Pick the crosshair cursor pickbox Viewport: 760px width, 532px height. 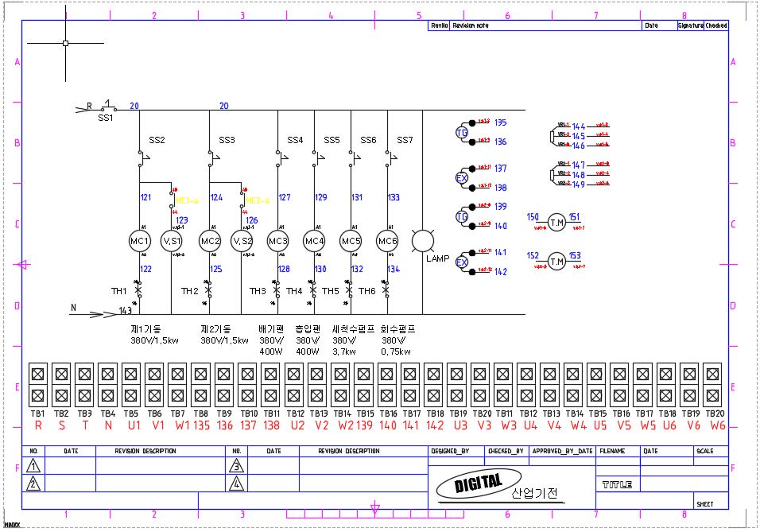coord(65,43)
